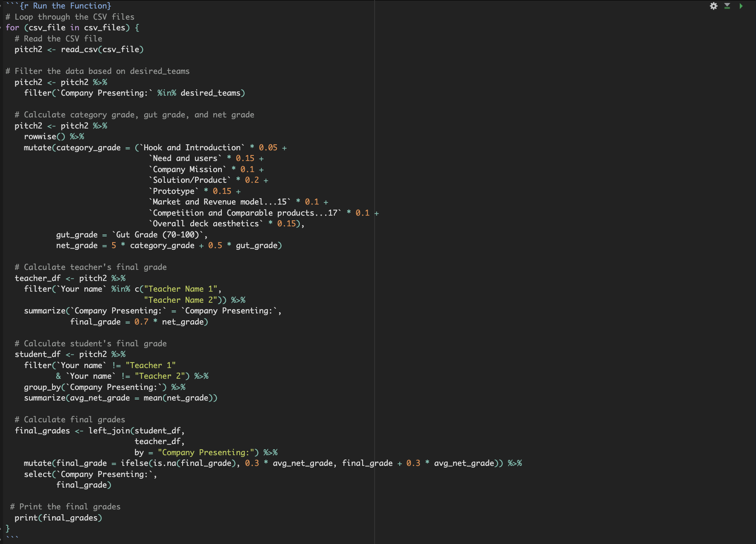Click '`Company Mission`' column name
This screenshot has width=756, height=544.
[188, 169]
